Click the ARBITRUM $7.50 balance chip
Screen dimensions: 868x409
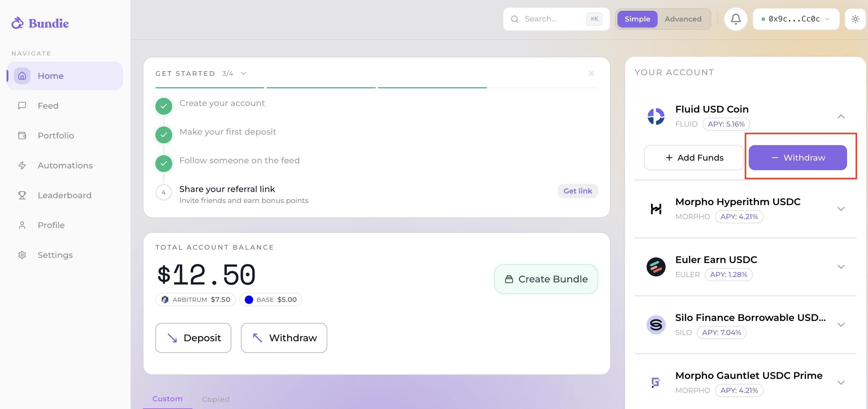tap(195, 300)
